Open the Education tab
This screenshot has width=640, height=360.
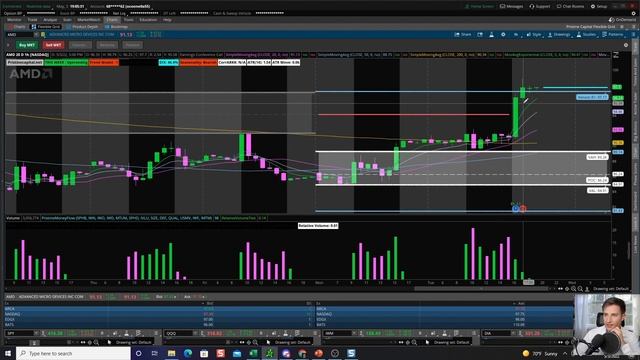tap(148, 20)
